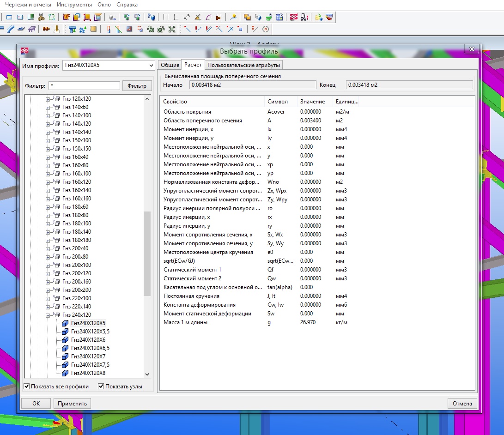This screenshot has height=435, width=504.
Task: Click the question mark help icon in toolbar
Action: point(151,17)
